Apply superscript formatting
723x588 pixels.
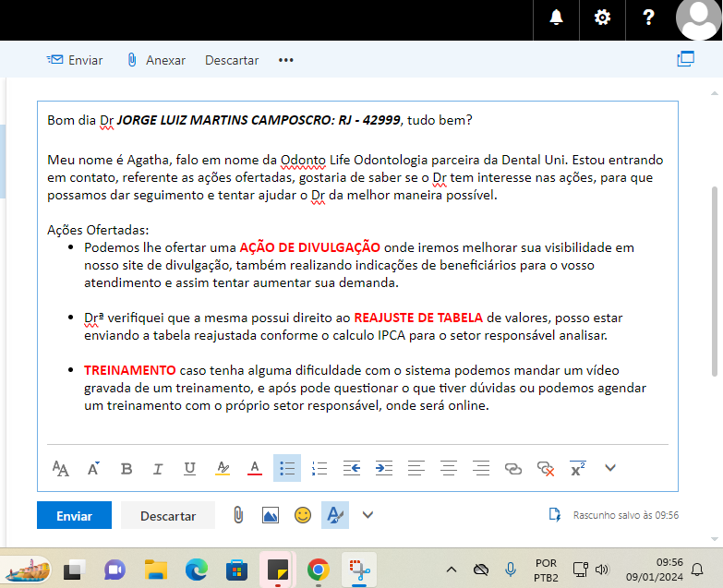tap(578, 469)
